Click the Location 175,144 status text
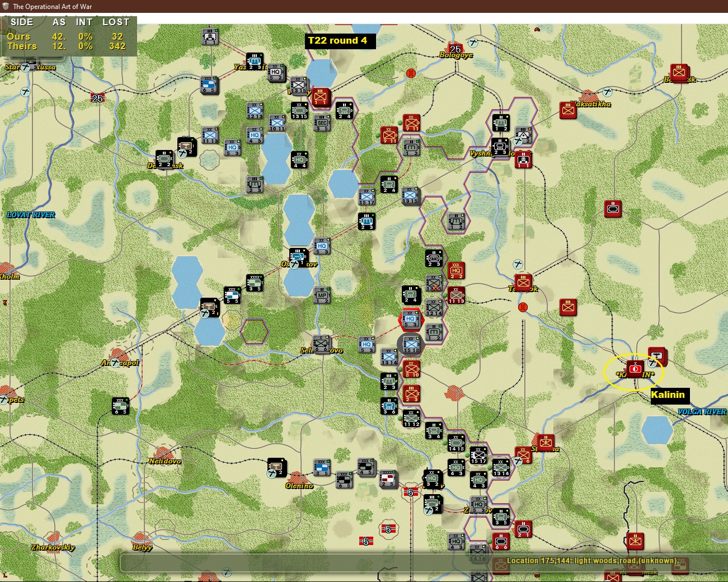 (592, 561)
